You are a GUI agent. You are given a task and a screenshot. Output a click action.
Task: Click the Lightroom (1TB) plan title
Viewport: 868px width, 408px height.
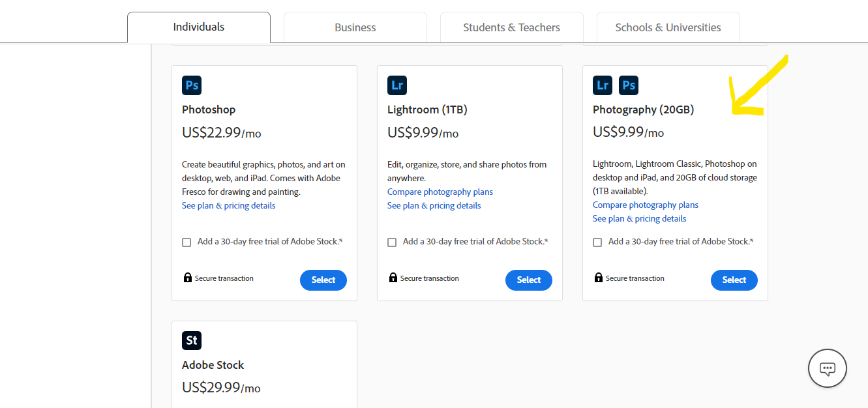point(427,109)
